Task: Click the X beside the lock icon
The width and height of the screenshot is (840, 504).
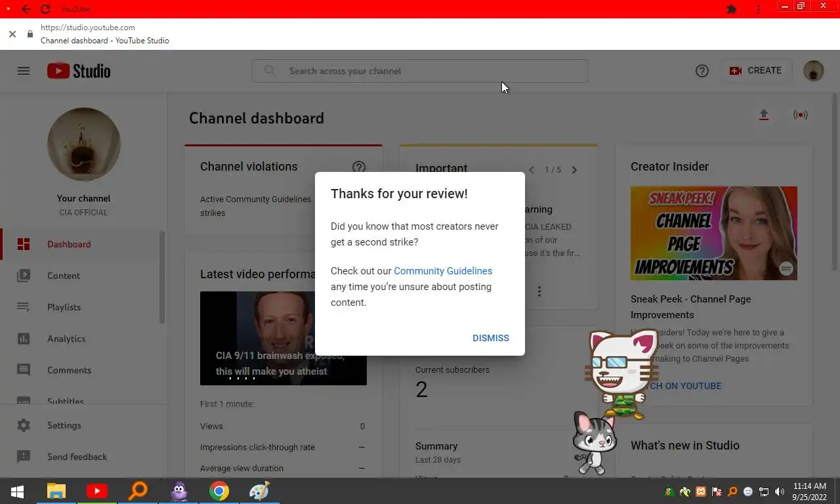Action: tap(12, 34)
